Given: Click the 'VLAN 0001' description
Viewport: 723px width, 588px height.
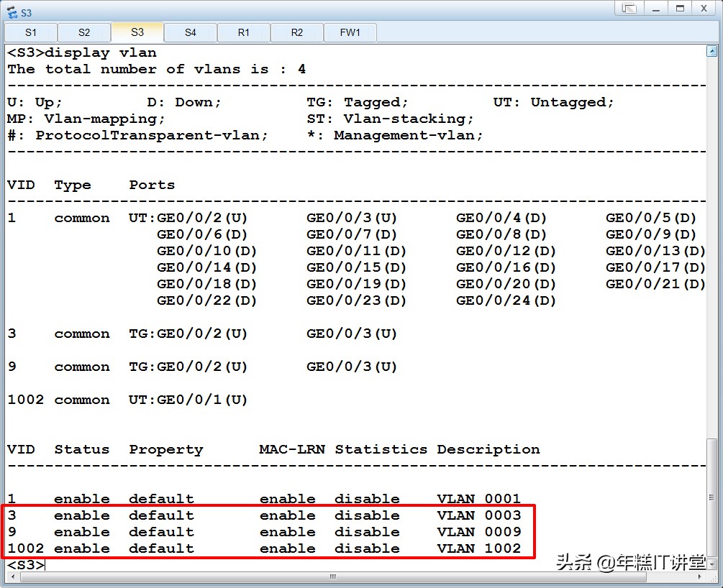Looking at the screenshot, I should (479, 499).
